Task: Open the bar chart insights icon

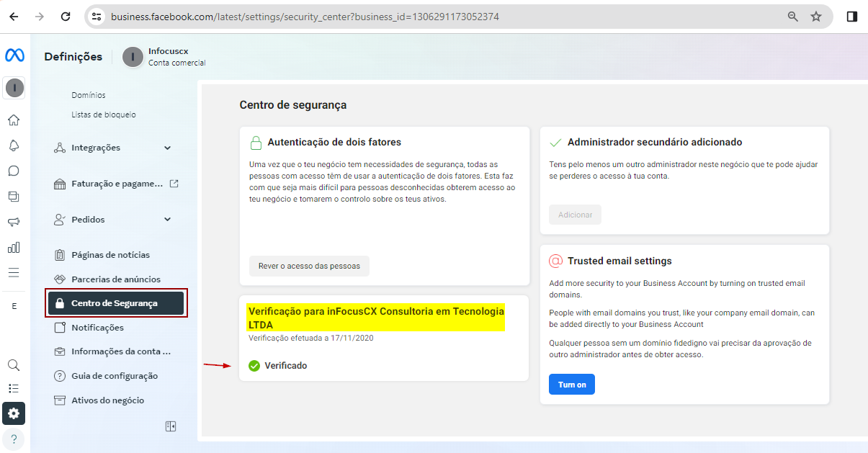Action: [14, 247]
